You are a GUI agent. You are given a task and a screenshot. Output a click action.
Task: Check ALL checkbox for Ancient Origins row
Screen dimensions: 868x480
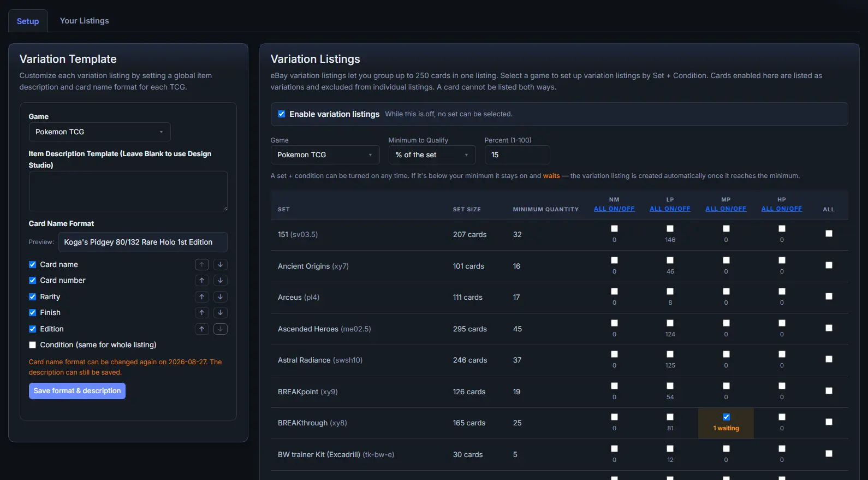tap(829, 265)
